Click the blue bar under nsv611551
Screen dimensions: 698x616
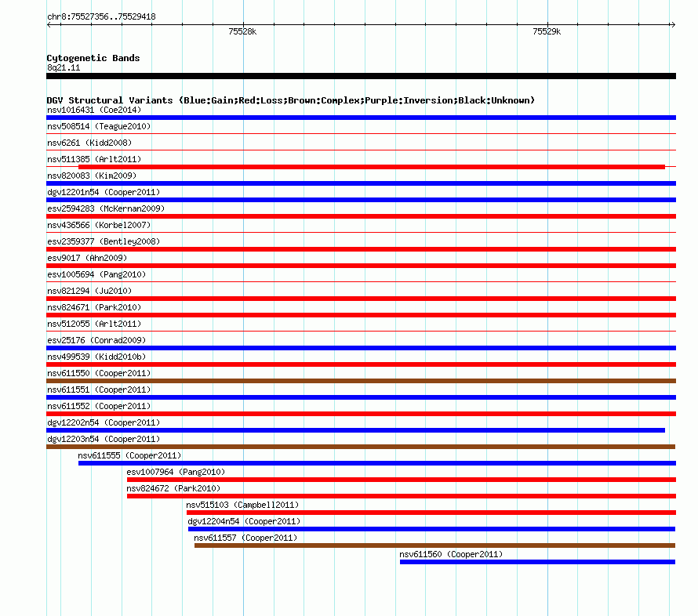pyautogui.click(x=361, y=397)
